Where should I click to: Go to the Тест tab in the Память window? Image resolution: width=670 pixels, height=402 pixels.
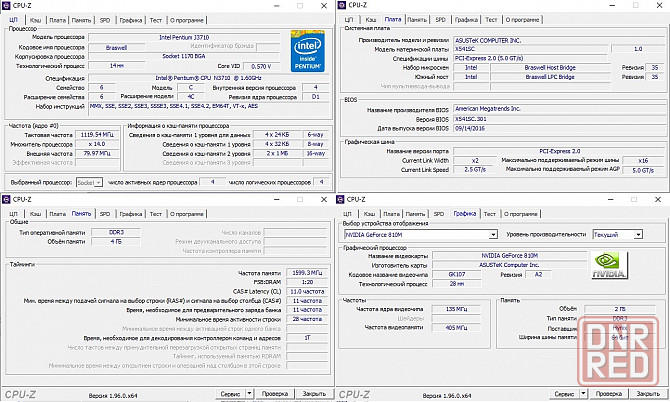(156, 214)
